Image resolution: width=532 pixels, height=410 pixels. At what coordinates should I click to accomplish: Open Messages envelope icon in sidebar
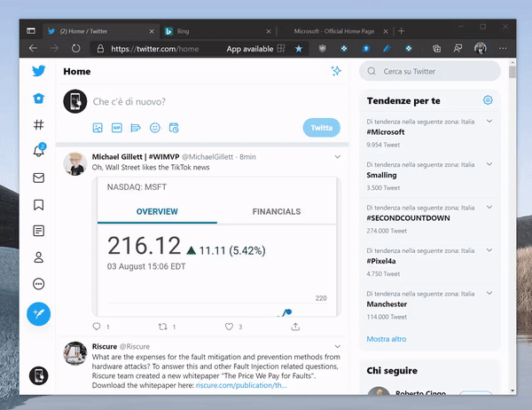[x=38, y=178]
